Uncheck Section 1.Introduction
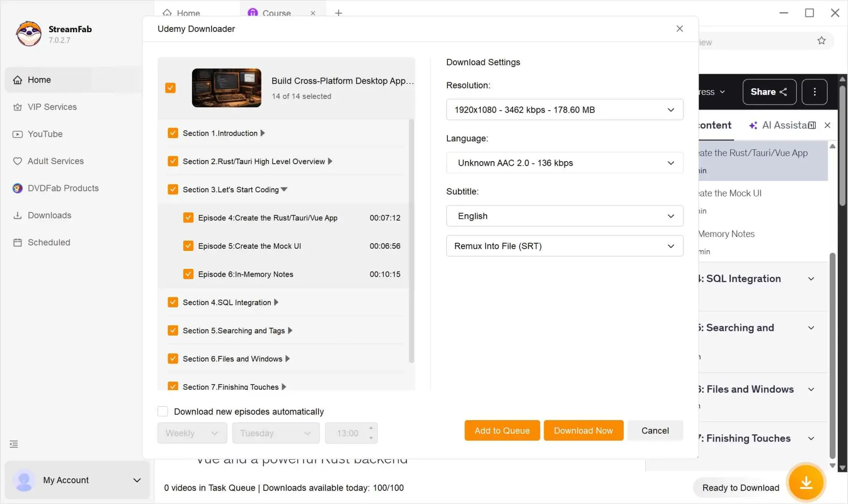 pyautogui.click(x=173, y=133)
